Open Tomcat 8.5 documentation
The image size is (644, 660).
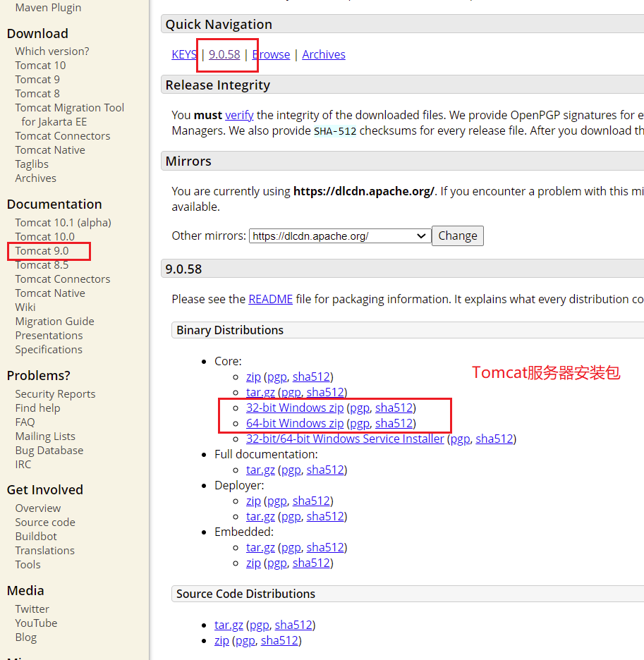point(42,265)
